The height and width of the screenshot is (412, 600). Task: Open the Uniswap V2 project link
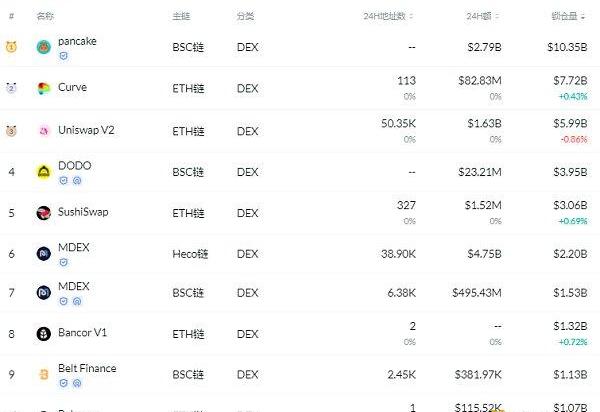click(x=86, y=130)
